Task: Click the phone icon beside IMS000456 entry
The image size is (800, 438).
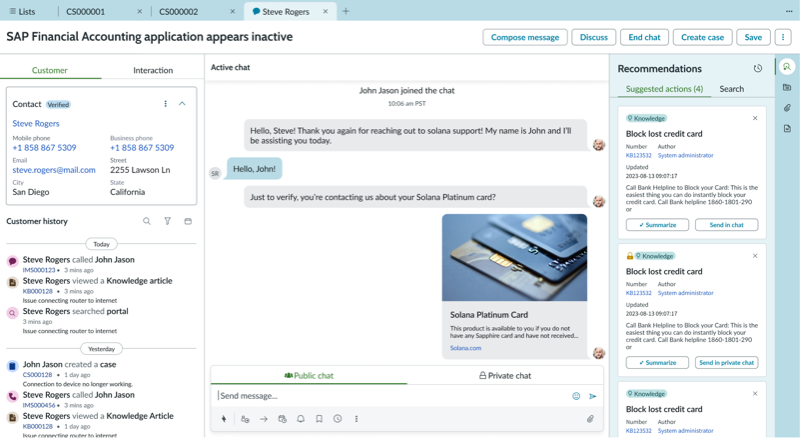Action: (12, 396)
